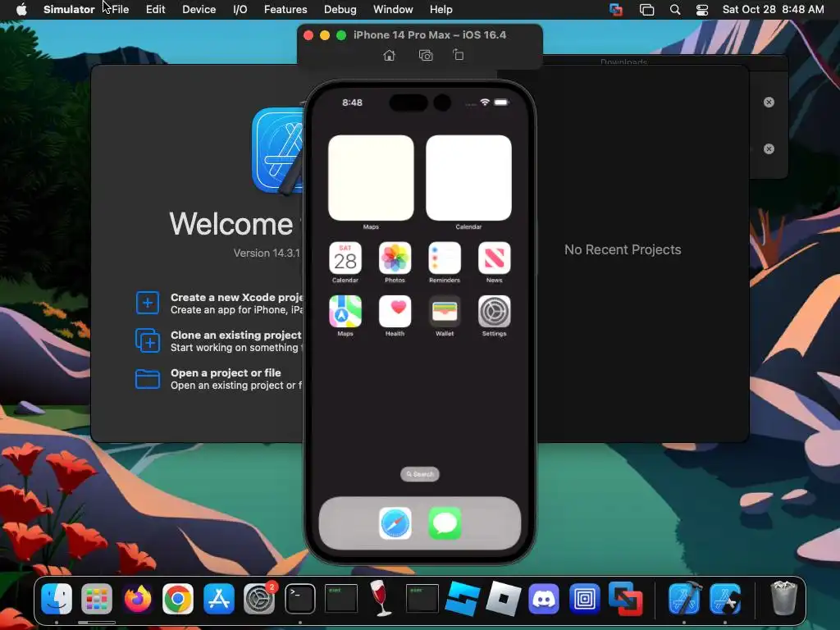Launch Firefox from the Dock
The height and width of the screenshot is (630, 840).
138,598
